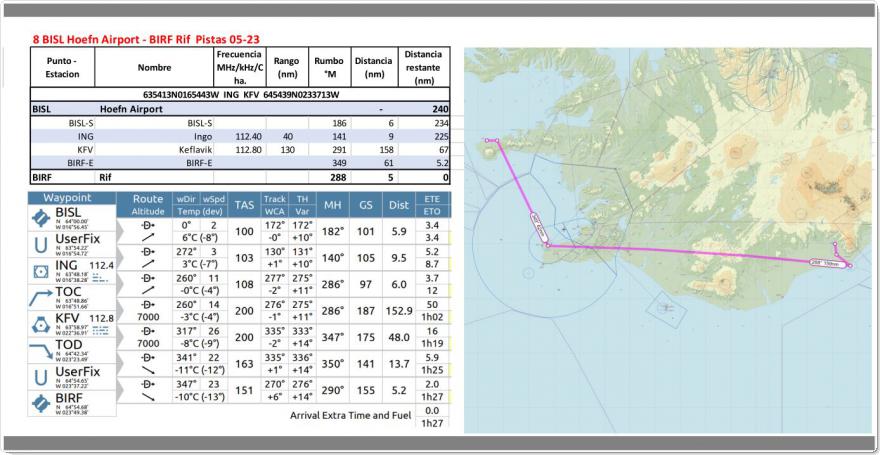
Task: Click the Dist value 48.0
Action: click(398, 337)
